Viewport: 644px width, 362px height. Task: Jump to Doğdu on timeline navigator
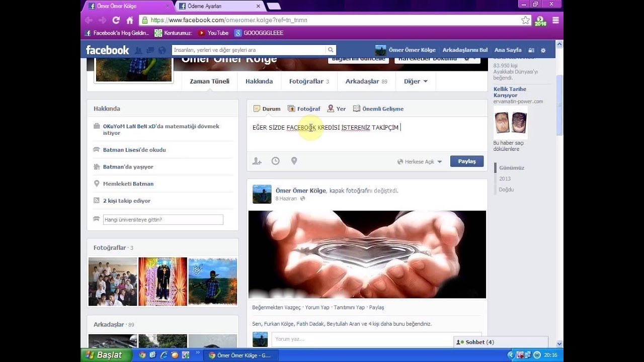(x=506, y=190)
